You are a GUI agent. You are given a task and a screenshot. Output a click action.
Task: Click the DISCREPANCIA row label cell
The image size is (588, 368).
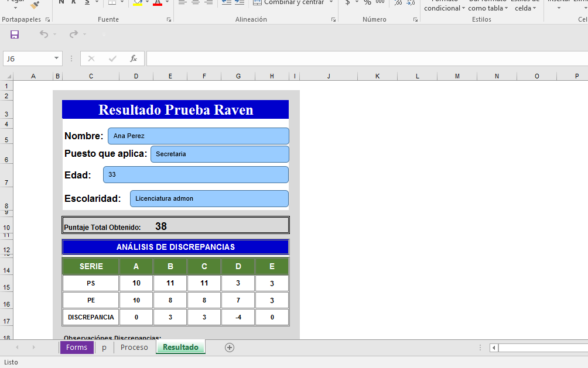tap(91, 317)
